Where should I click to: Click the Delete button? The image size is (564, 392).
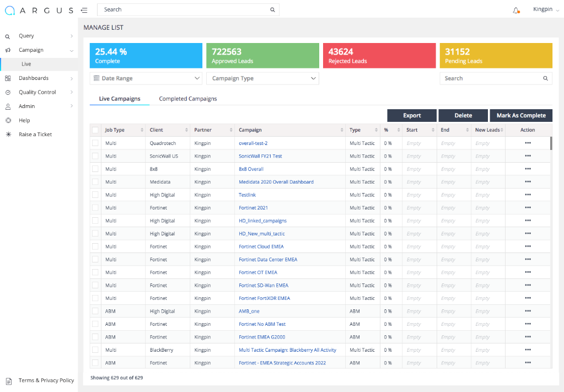point(463,115)
